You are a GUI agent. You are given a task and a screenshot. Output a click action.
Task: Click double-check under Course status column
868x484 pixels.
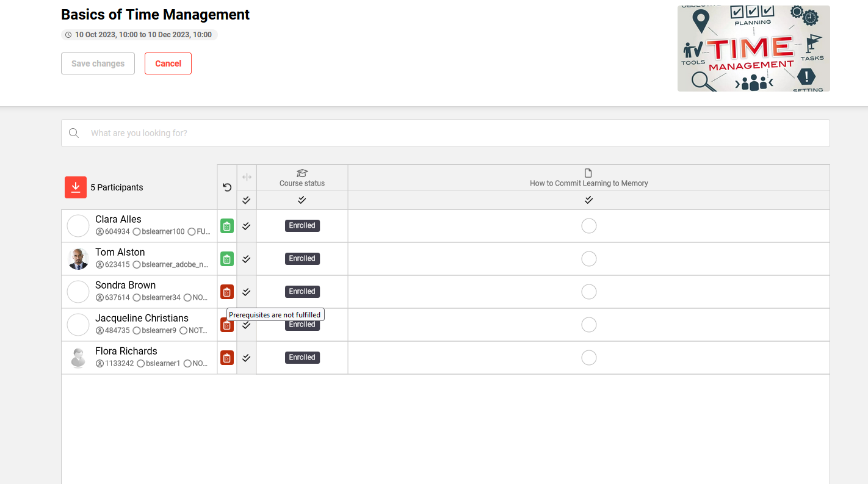pyautogui.click(x=302, y=200)
